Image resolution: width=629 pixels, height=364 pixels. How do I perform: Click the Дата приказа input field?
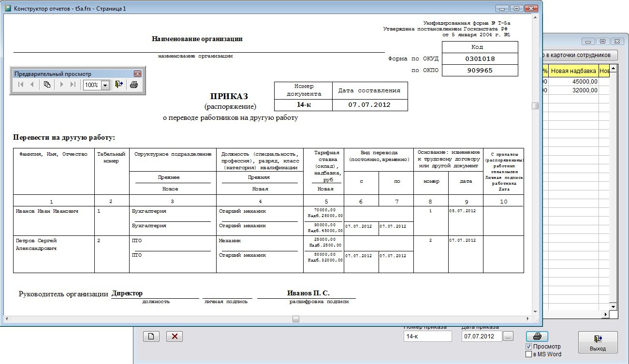tap(482, 336)
